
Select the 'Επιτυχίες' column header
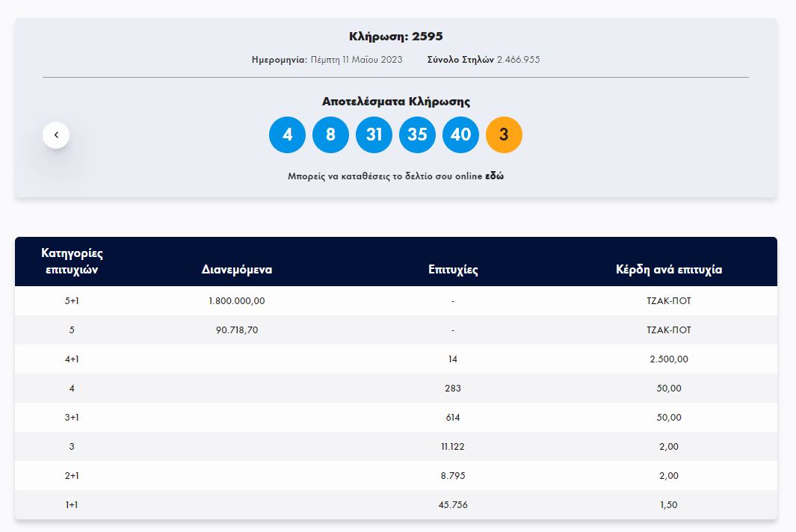(453, 270)
